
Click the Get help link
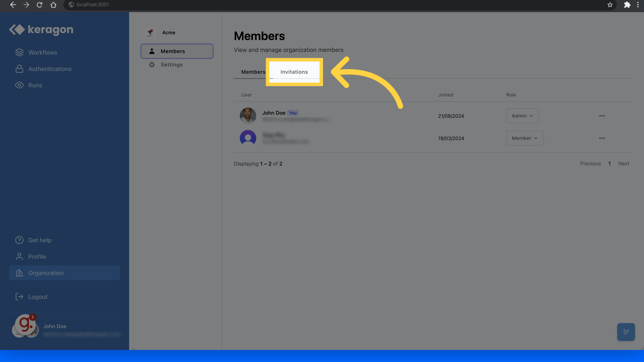(x=40, y=240)
